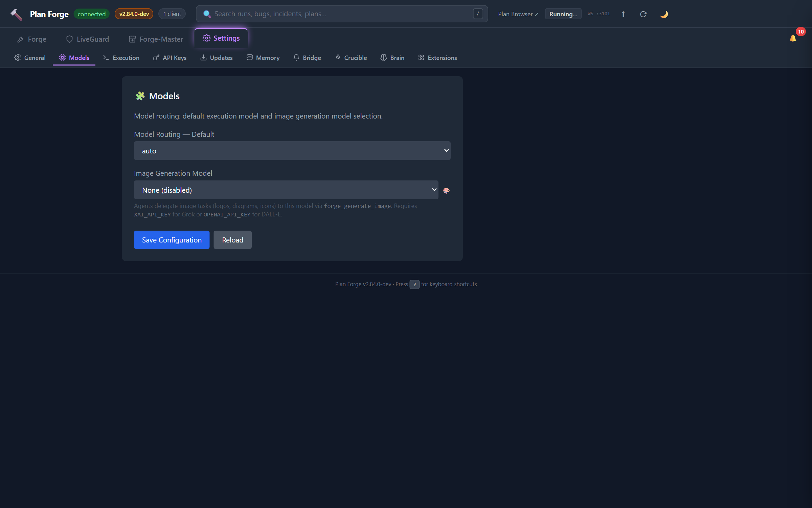Click the Image Generation Model label
The height and width of the screenshot is (508, 812).
click(x=173, y=173)
